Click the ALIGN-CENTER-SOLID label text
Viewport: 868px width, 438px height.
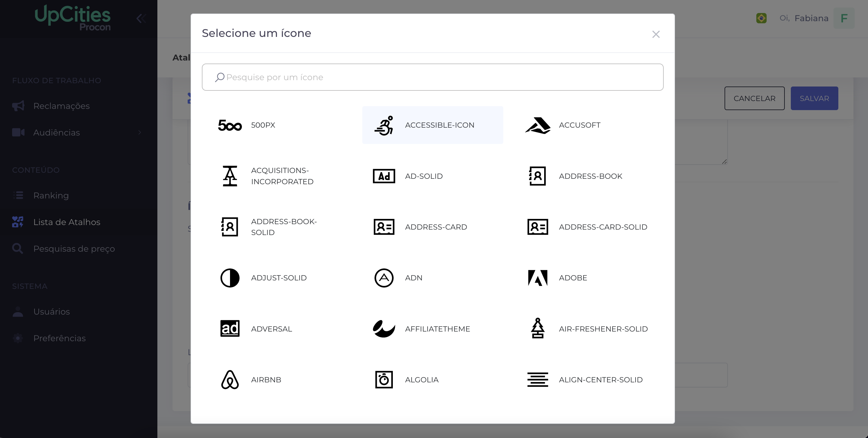601,380
